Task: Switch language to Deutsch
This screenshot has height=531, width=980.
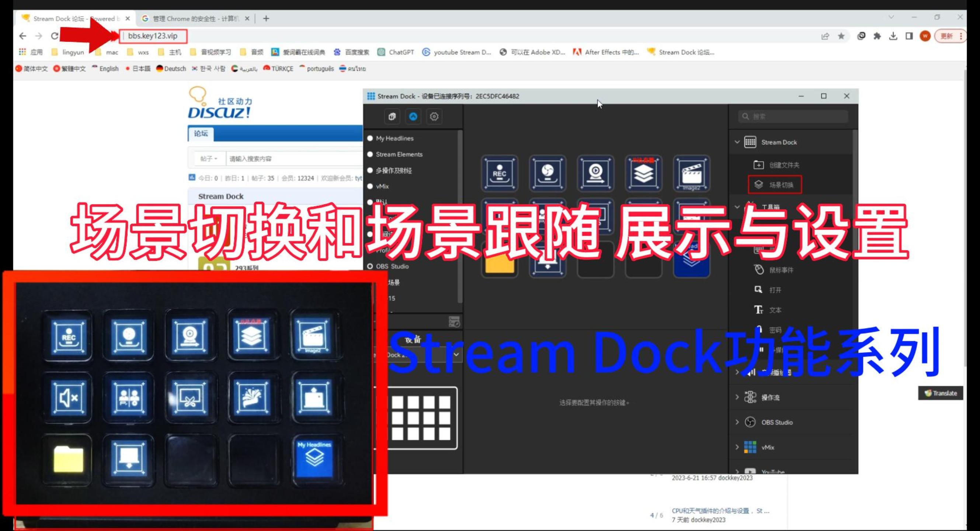Action: tap(171, 69)
